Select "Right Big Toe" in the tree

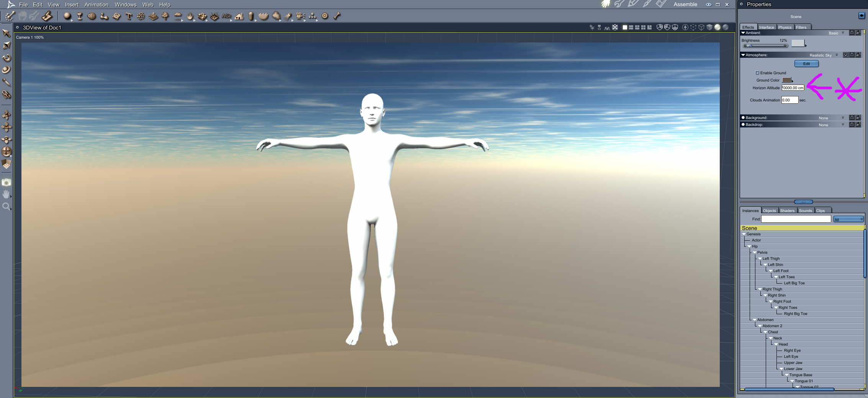pos(795,314)
